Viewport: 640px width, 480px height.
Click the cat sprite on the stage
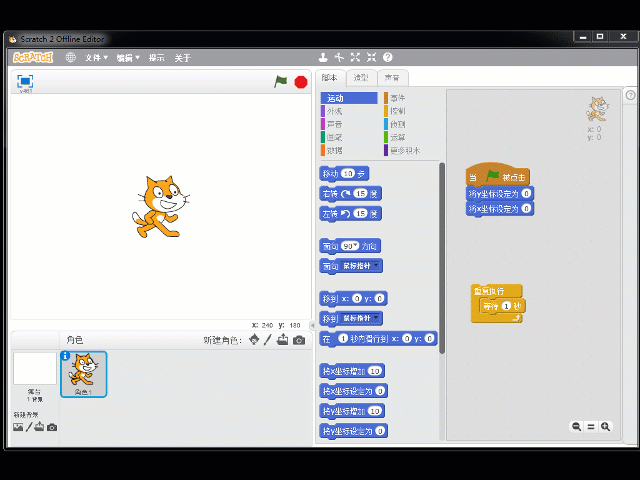[160, 207]
